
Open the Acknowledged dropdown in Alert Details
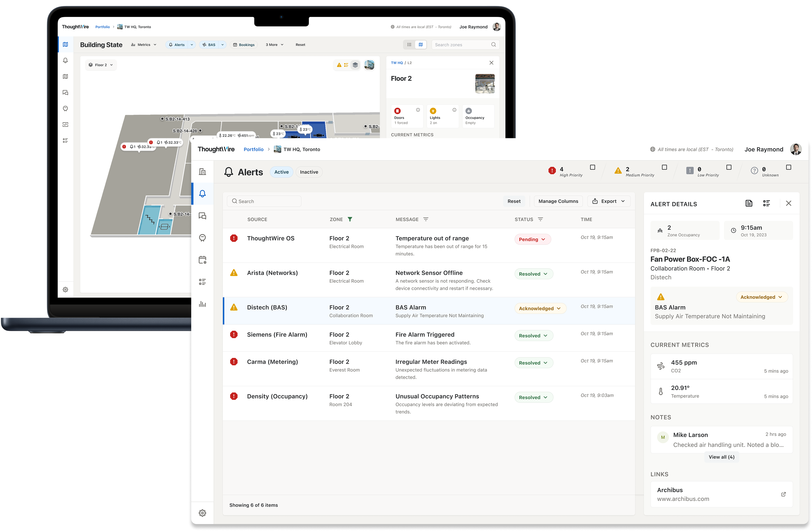(762, 297)
